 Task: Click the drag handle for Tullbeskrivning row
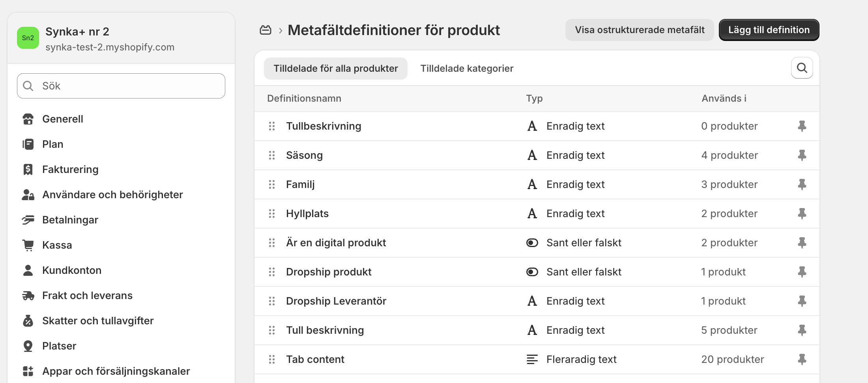[272, 126]
